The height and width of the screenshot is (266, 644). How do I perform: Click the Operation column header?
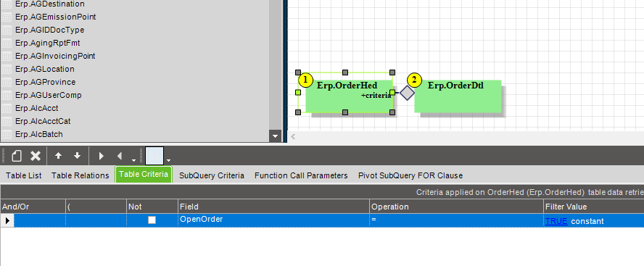tap(456, 207)
